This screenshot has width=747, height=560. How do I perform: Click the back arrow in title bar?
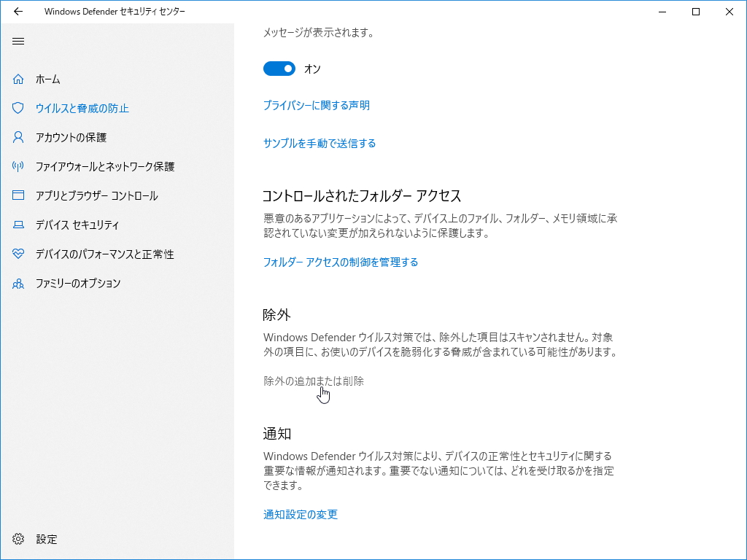pyautogui.click(x=18, y=12)
